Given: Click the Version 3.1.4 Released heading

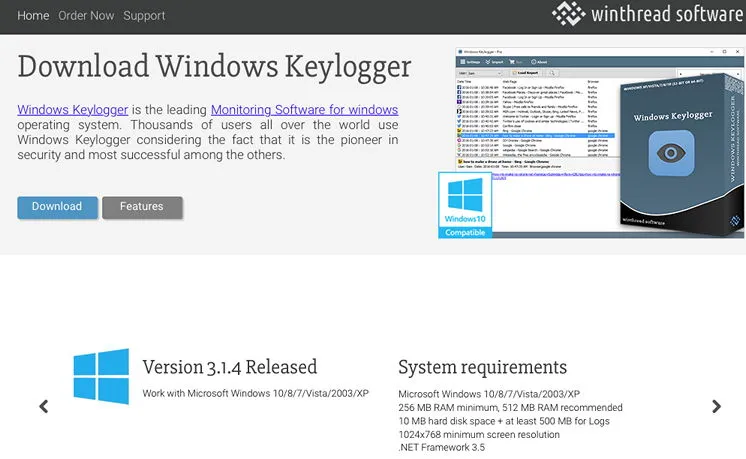Looking at the screenshot, I should (230, 367).
